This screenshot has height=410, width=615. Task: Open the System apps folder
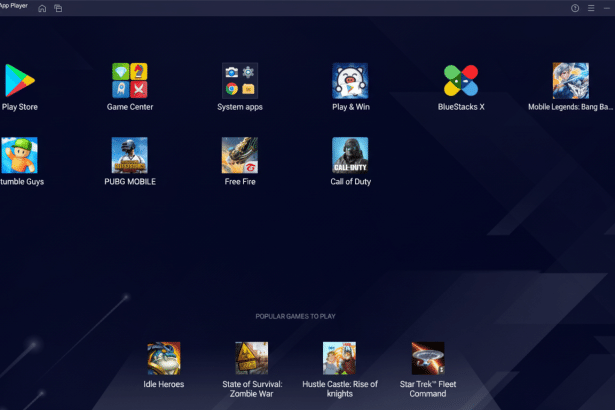coord(240,80)
